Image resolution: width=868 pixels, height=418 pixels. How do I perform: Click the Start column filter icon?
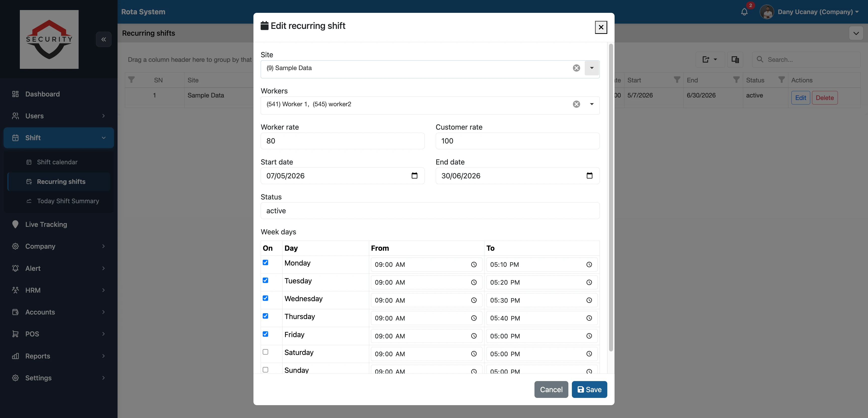pos(677,80)
